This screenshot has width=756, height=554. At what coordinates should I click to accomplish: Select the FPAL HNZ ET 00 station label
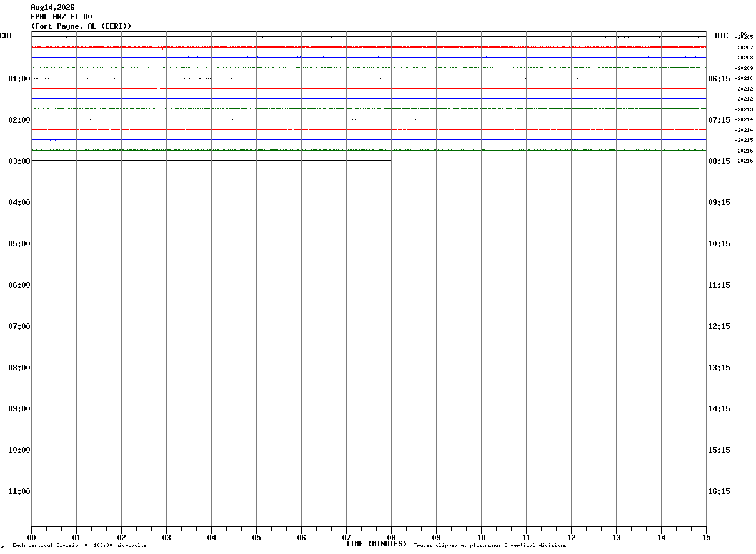[x=61, y=17]
